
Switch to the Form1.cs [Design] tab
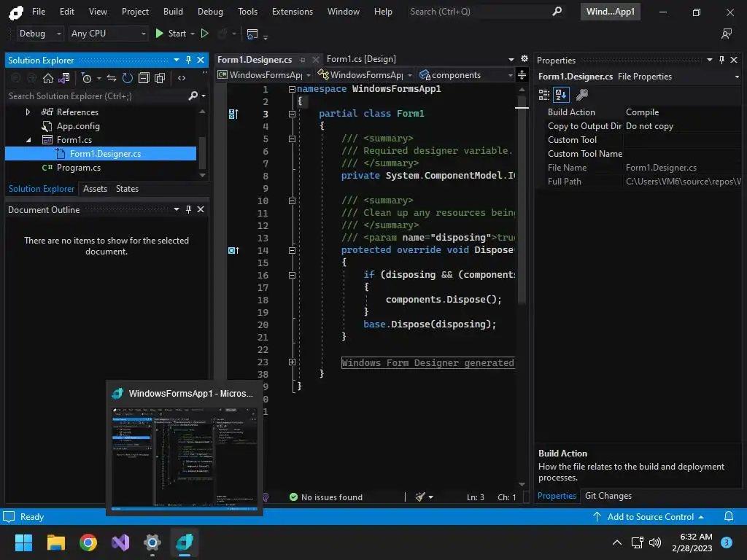click(361, 59)
